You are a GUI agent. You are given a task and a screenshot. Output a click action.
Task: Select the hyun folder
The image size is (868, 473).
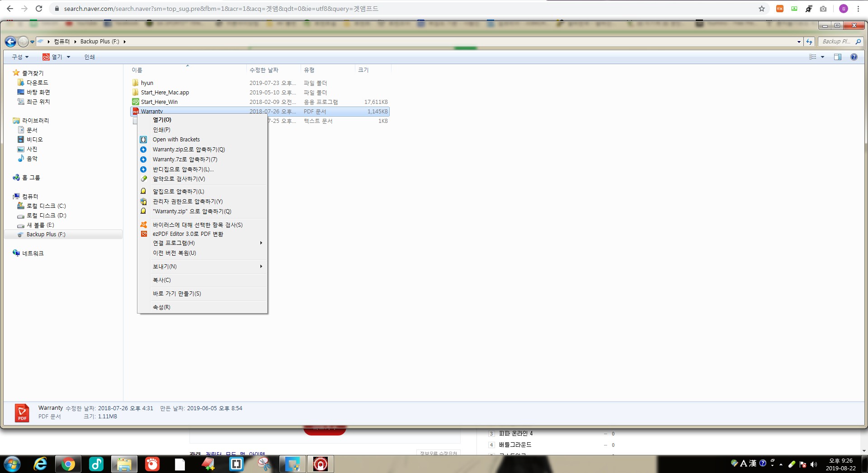click(147, 83)
